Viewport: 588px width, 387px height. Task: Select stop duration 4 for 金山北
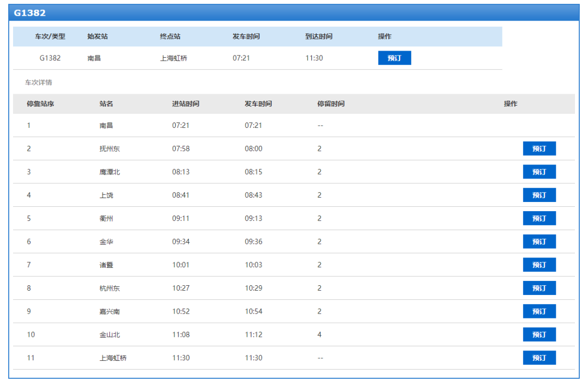320,335
